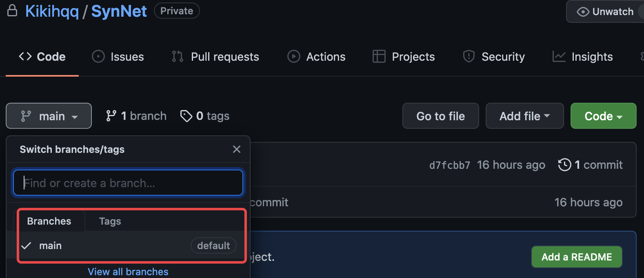Open the Projects tab
644x278 pixels.
(x=404, y=57)
